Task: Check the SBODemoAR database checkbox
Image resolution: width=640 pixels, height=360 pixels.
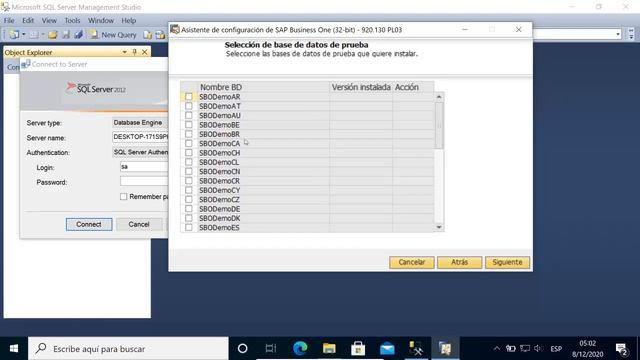Action: pos(189,97)
